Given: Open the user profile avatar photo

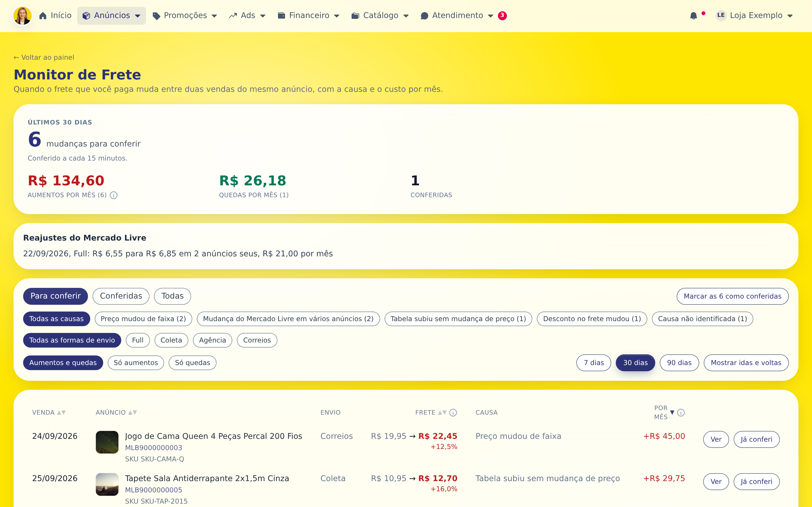Looking at the screenshot, I should (23, 16).
